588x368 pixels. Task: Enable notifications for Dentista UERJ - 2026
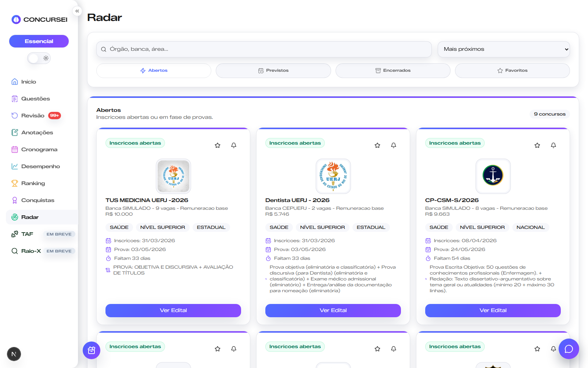click(393, 145)
